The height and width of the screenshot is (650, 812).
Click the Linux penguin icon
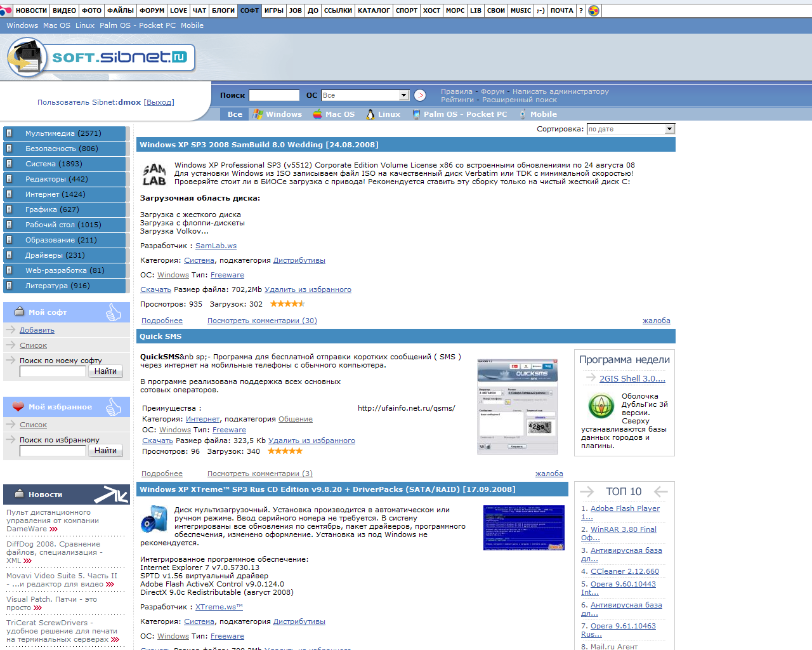[x=370, y=114]
